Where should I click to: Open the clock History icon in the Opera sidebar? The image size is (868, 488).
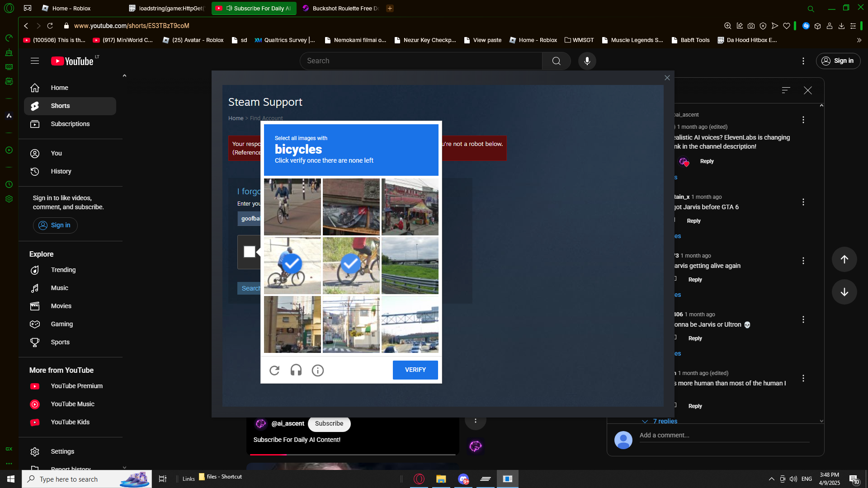(9, 184)
